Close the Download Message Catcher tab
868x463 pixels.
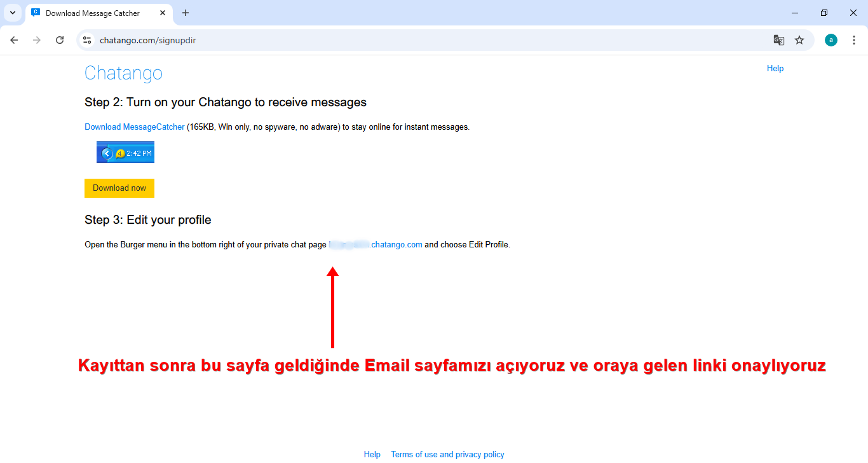163,13
